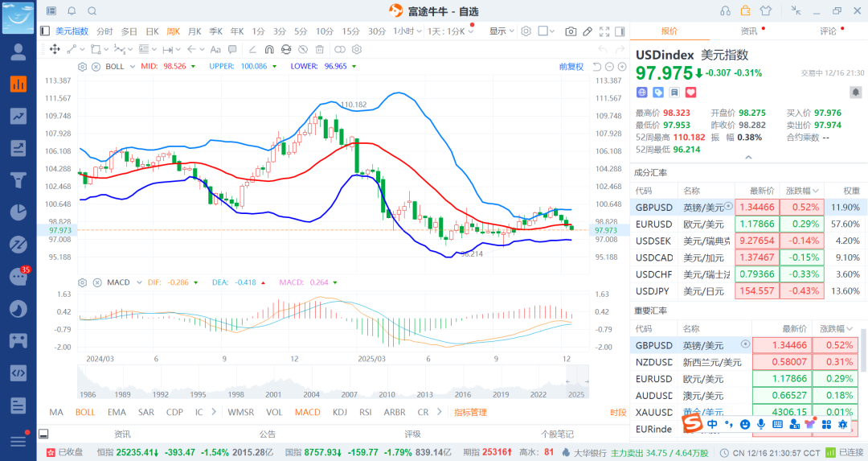Viewport: 868px width, 461px height.
Task: Click the red heart favorite icon
Action: (x=690, y=93)
